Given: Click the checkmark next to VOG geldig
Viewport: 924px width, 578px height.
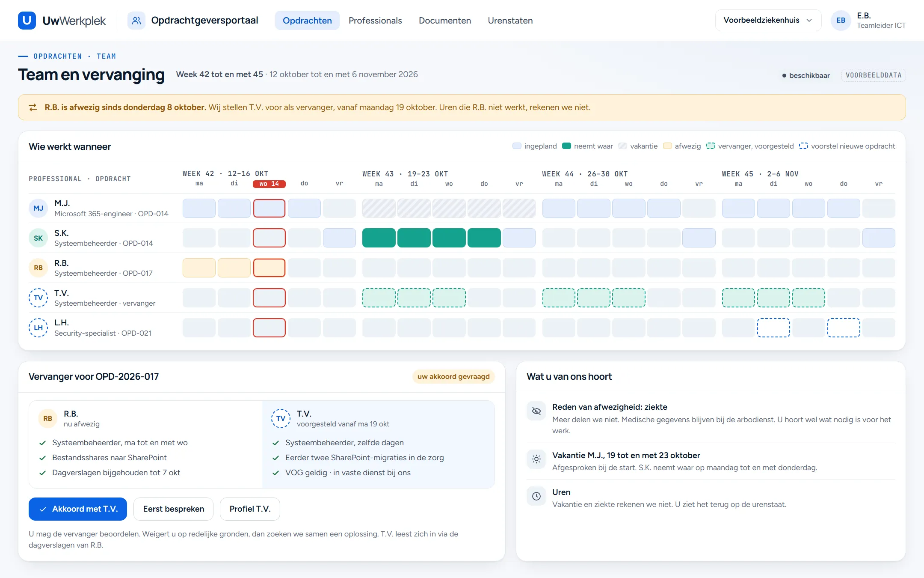Looking at the screenshot, I should point(276,473).
